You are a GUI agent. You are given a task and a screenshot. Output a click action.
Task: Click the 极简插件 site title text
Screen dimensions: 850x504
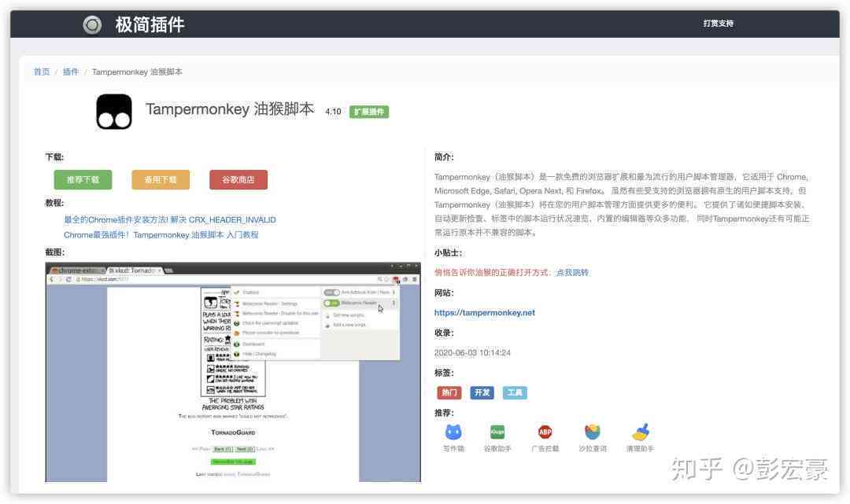pos(150,24)
